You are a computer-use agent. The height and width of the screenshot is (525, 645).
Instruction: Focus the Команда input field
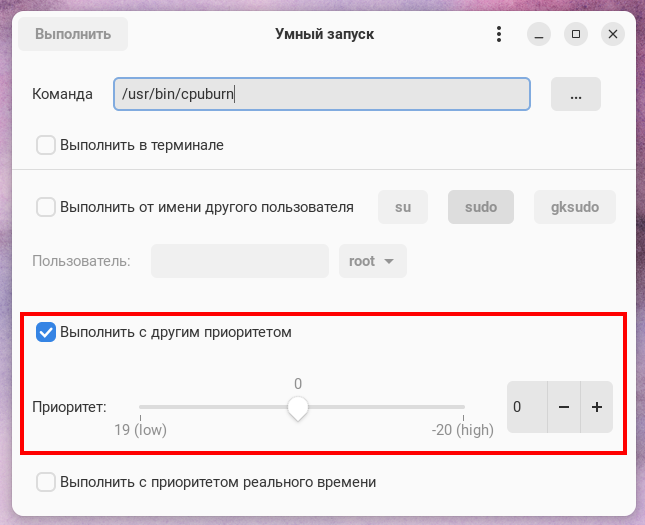pyautogui.click(x=322, y=94)
